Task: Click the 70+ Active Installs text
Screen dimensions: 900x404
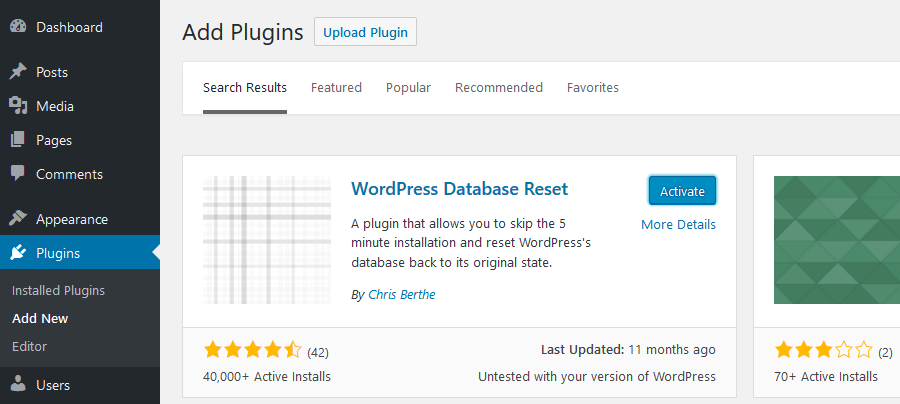Action: [826, 376]
